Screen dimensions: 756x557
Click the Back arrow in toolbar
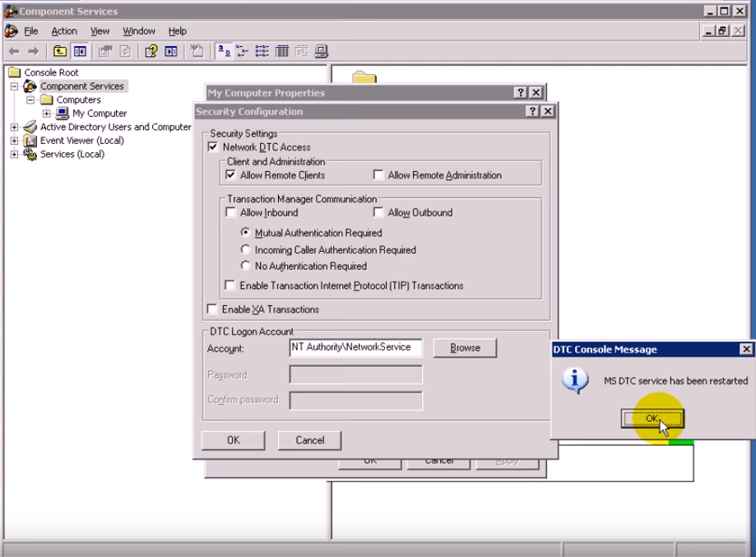[x=14, y=51]
